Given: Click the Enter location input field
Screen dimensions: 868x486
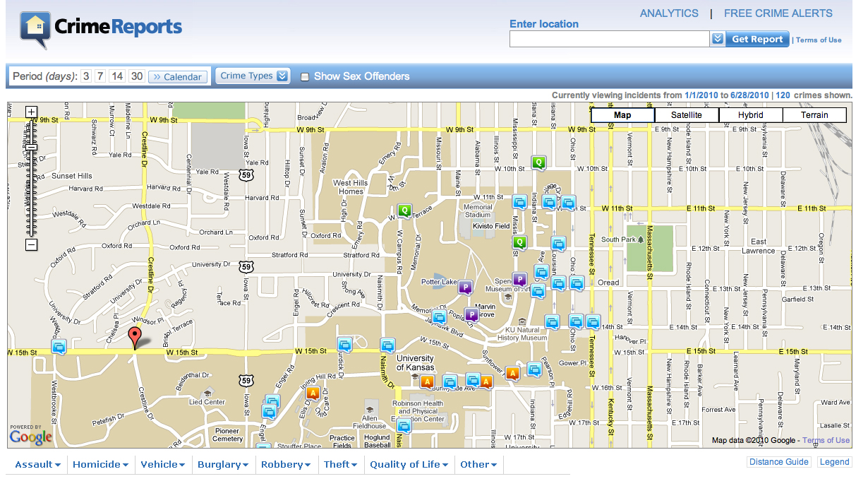Looking at the screenshot, I should click(609, 39).
